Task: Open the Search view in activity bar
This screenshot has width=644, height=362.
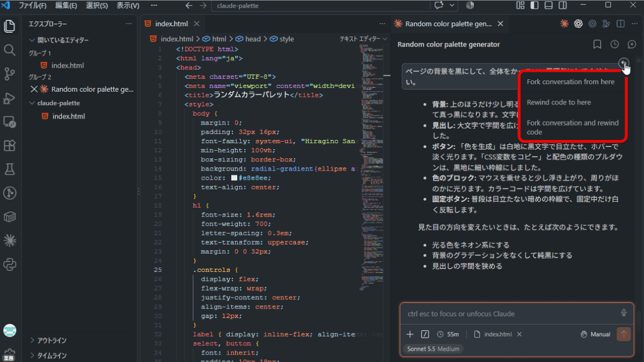Action: [x=9, y=50]
